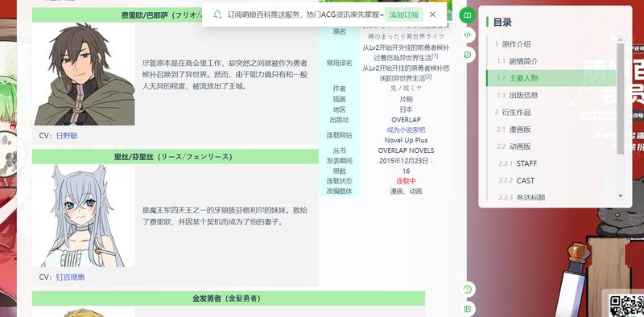Toggle the table of contents book icon

point(467,15)
